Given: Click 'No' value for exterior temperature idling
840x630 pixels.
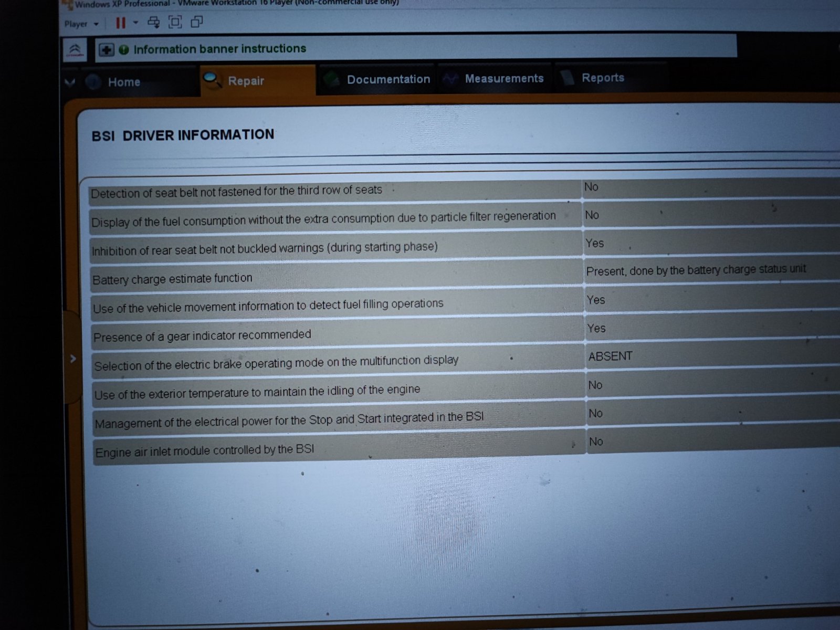Looking at the screenshot, I should 595,385.
